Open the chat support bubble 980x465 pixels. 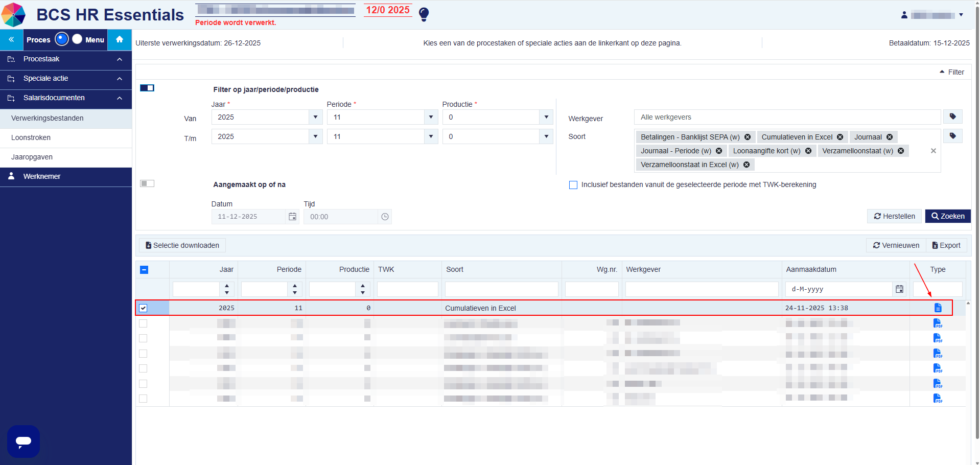(24, 441)
